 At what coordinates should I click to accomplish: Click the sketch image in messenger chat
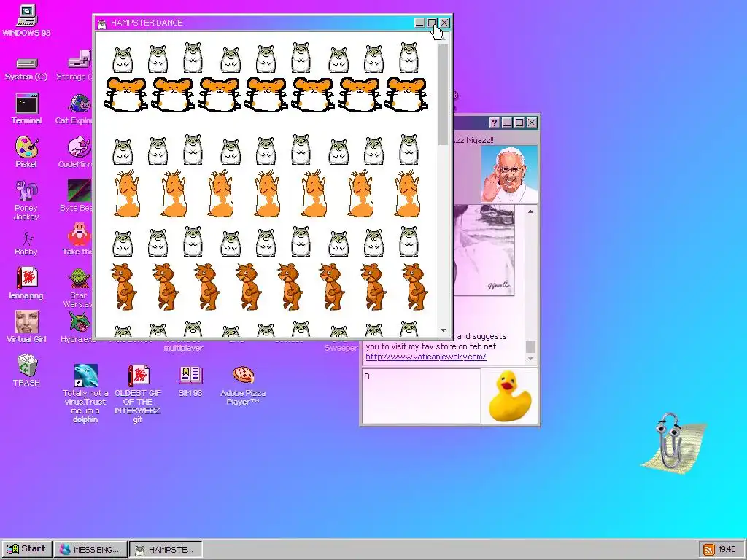[484, 249]
